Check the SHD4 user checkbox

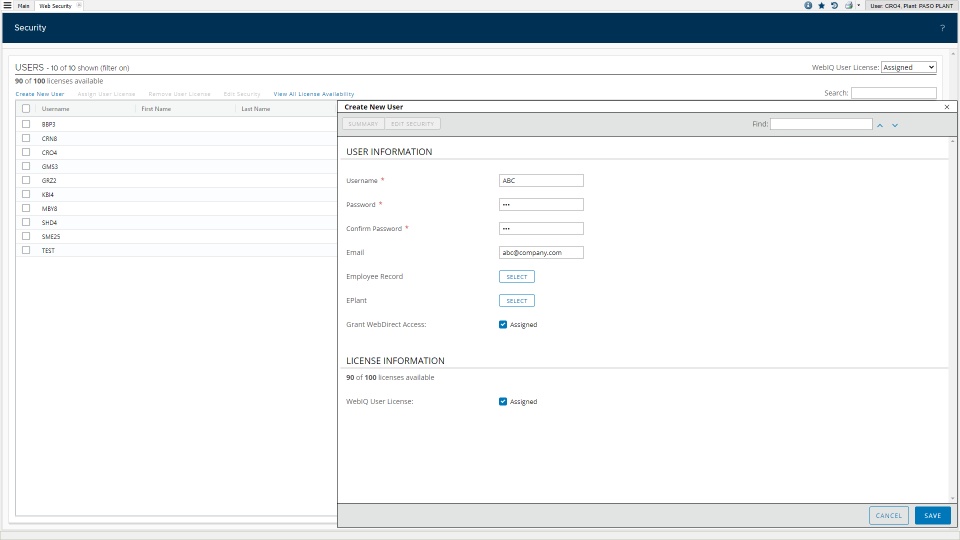(x=26, y=222)
